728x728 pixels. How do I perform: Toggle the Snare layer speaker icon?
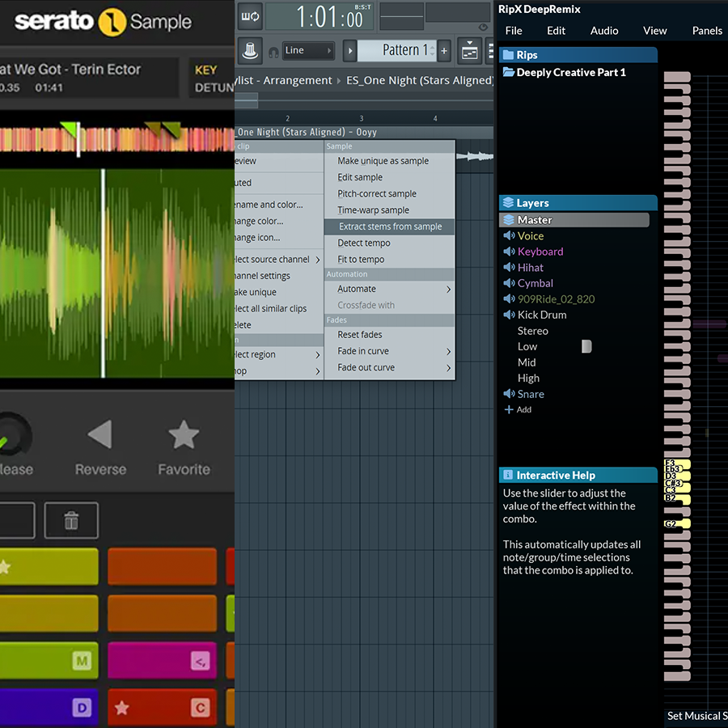coord(509,394)
